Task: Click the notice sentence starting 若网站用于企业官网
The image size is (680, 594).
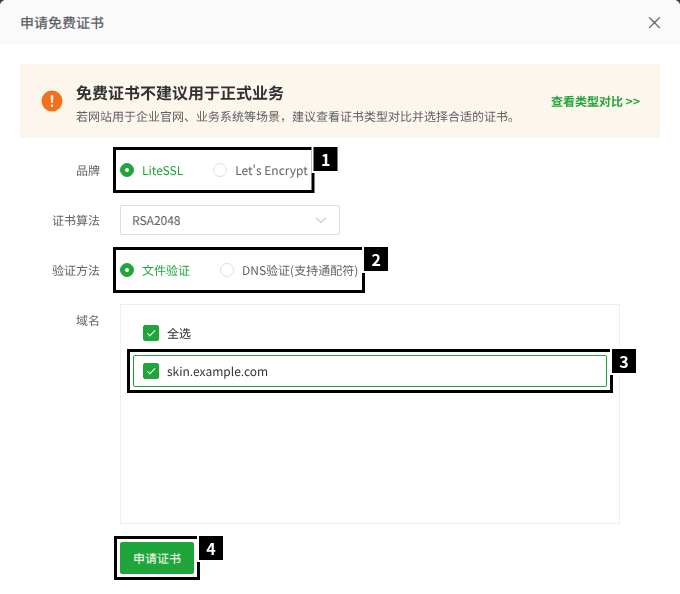Action: pyautogui.click(x=295, y=117)
